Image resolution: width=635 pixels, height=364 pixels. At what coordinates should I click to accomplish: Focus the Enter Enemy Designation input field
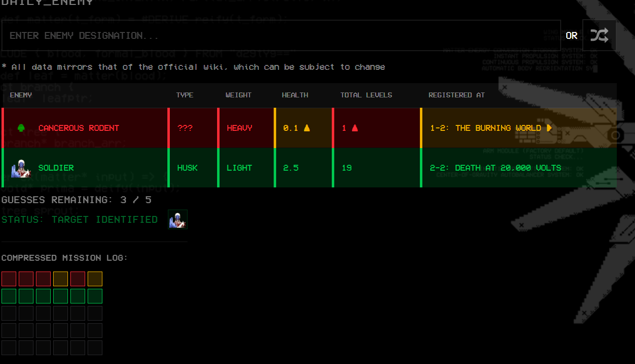(x=281, y=35)
